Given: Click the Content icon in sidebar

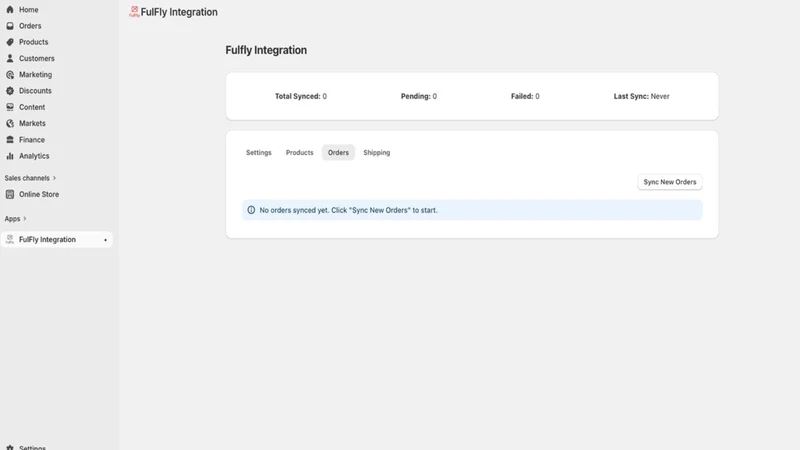Looking at the screenshot, I should pyautogui.click(x=10, y=107).
